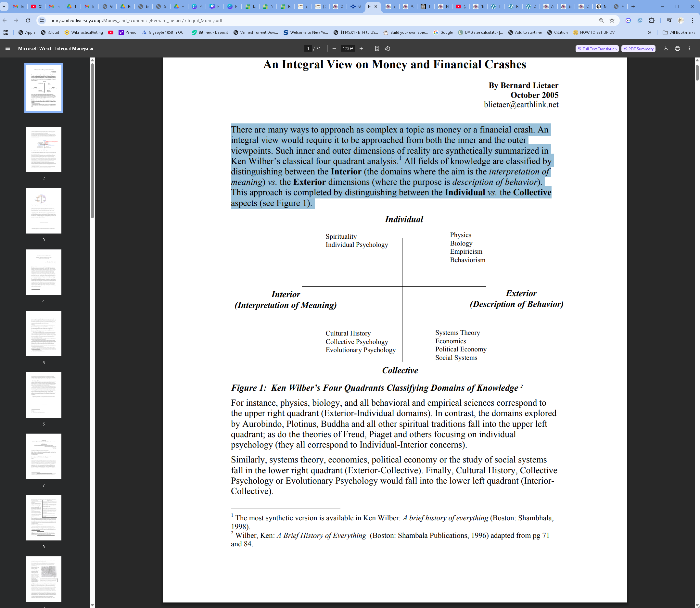Rotate the PDF counterclockwise

(x=388, y=48)
